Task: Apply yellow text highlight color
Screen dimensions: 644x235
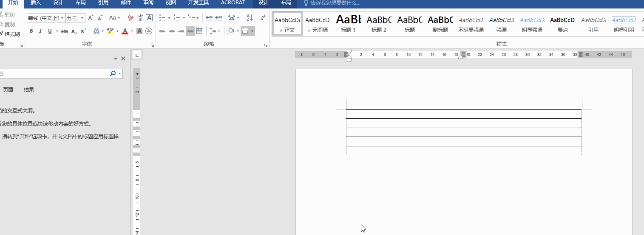Action: click(111, 31)
